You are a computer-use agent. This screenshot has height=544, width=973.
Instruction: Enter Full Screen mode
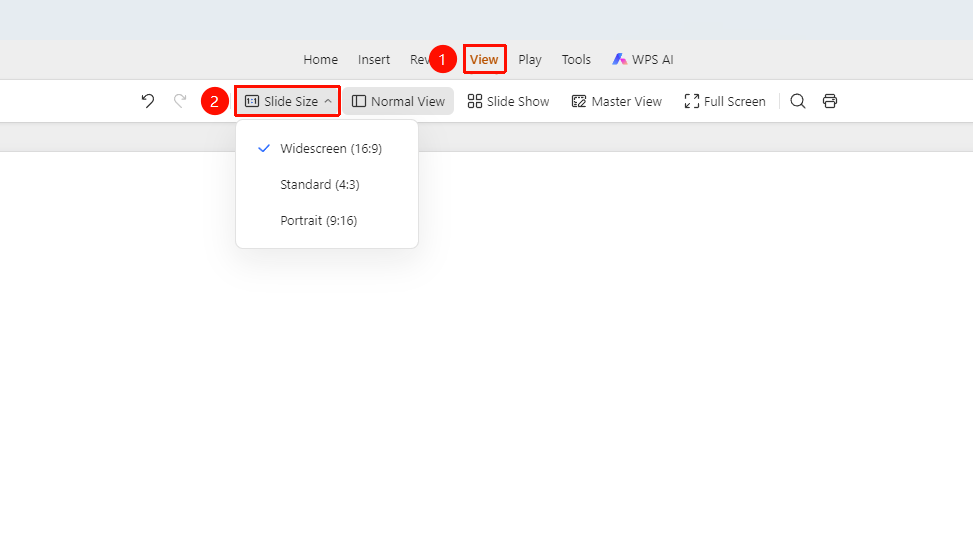[725, 101]
